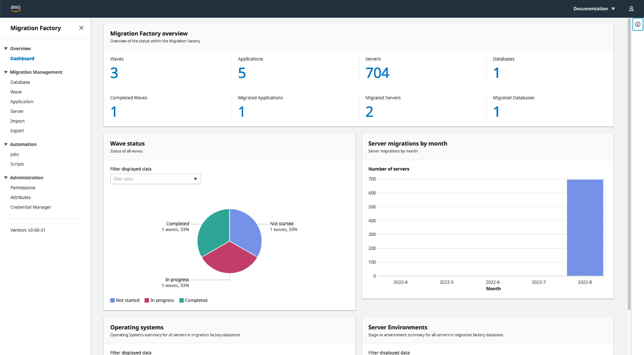Open the user profile icon
The width and height of the screenshot is (644, 355).
pyautogui.click(x=631, y=8)
